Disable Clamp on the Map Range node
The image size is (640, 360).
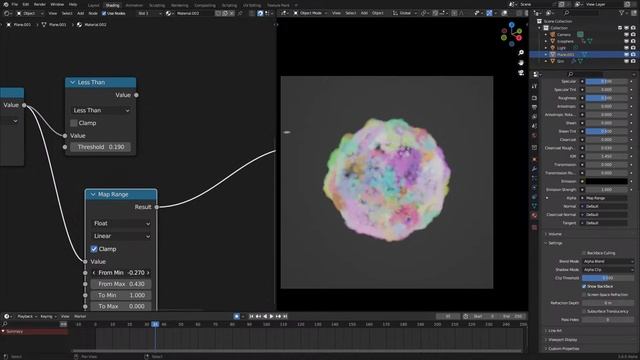pyautogui.click(x=94, y=249)
